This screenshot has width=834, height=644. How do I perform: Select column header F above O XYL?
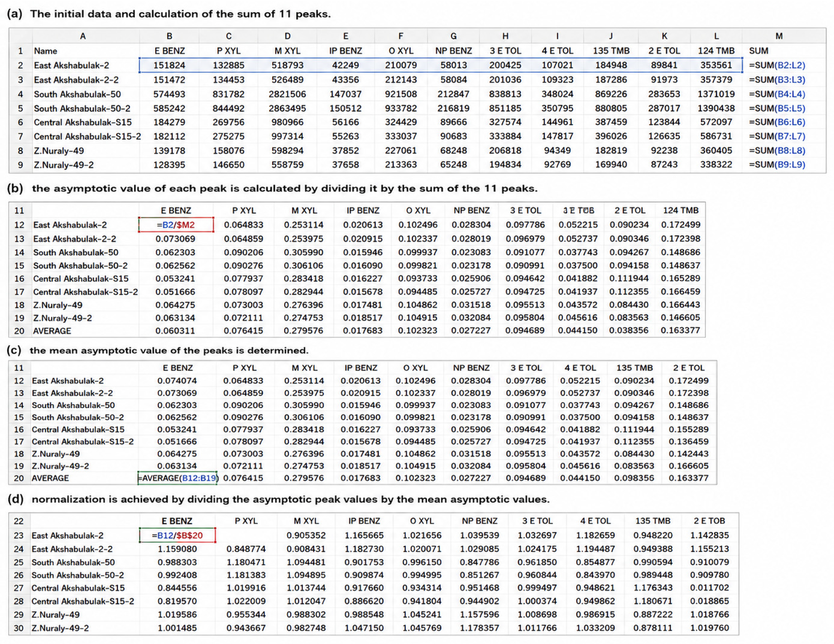400,36
